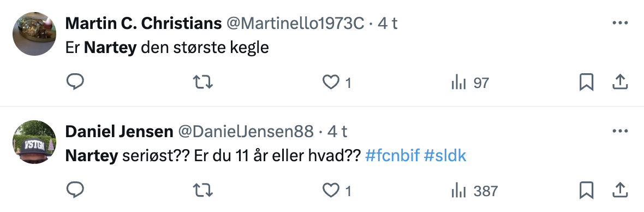
Task: Open the #sldk hashtag
Action: 445,156
